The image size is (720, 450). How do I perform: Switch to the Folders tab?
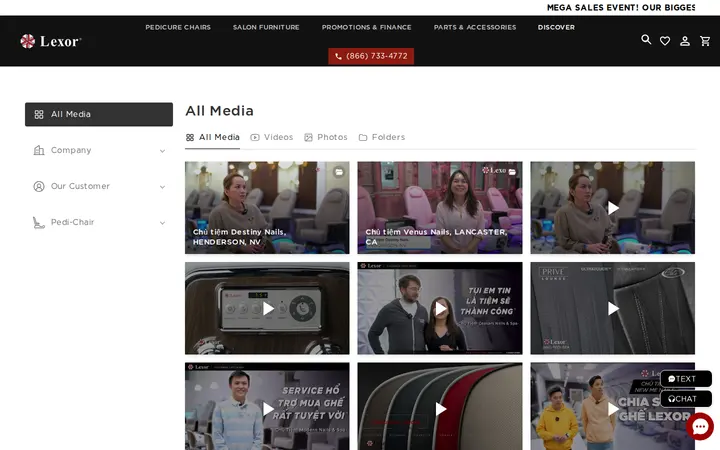point(382,137)
